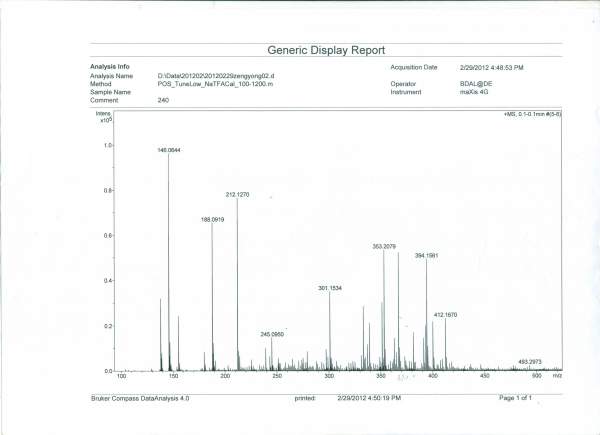Click peak label '188.0919'
Image resolution: width=600 pixels, height=435 pixels.
(x=212, y=220)
